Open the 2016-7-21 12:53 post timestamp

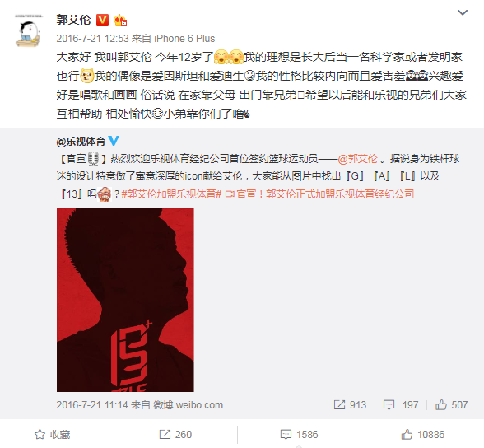point(92,39)
